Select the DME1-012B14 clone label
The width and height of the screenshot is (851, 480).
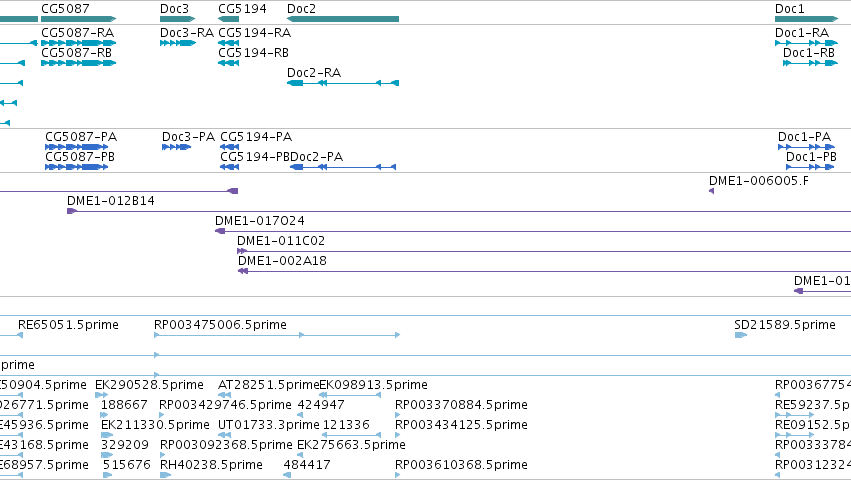click(x=111, y=201)
